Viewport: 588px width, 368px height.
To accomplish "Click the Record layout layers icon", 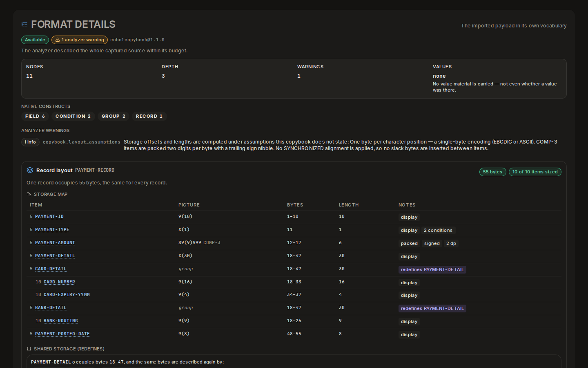I will tap(30, 170).
